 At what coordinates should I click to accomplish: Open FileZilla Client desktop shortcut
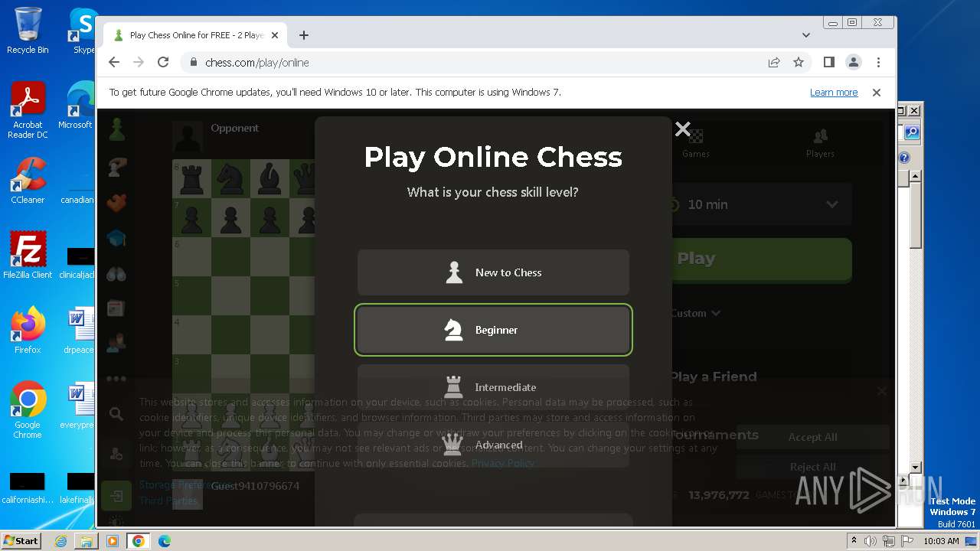coord(28,256)
